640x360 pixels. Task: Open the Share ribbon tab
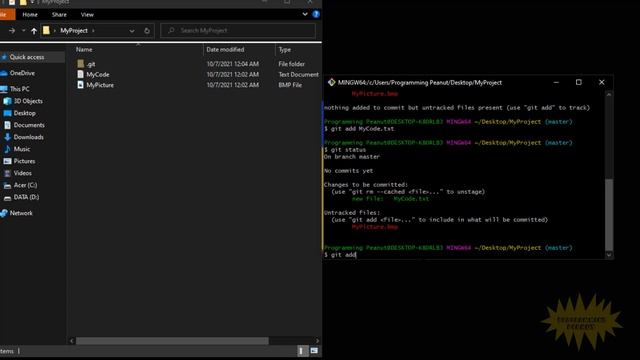(59, 15)
